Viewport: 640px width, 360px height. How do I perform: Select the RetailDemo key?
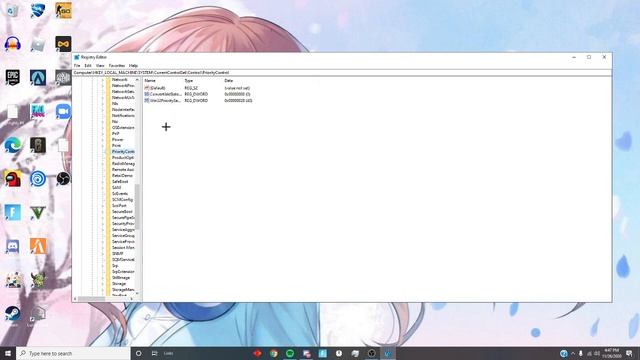(x=122, y=176)
